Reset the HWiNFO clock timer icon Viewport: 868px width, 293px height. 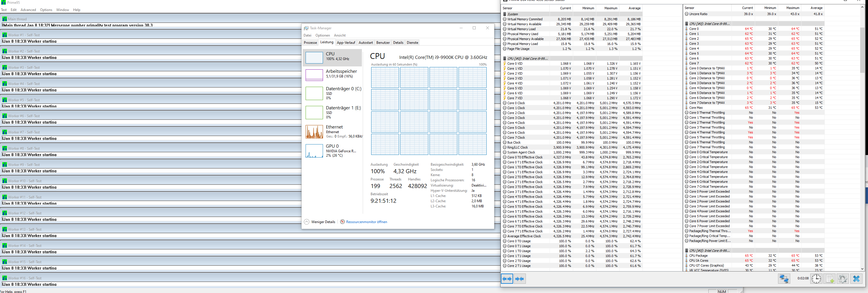pos(816,278)
